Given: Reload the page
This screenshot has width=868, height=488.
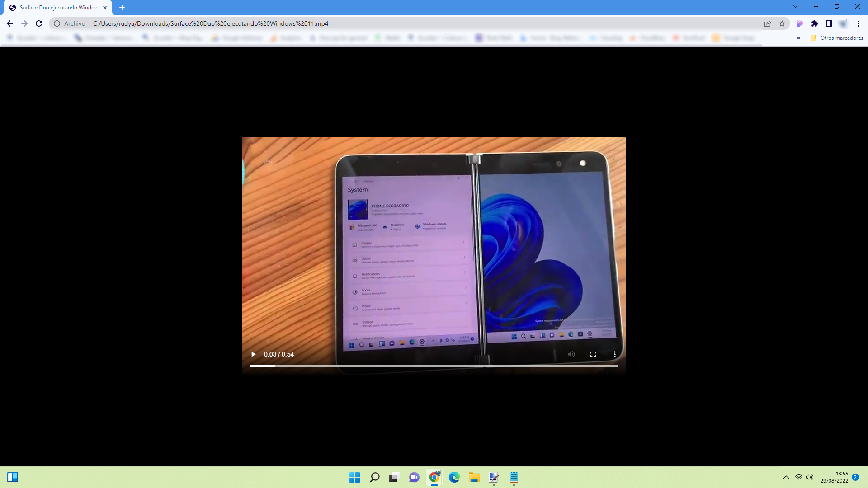Looking at the screenshot, I should point(39,23).
